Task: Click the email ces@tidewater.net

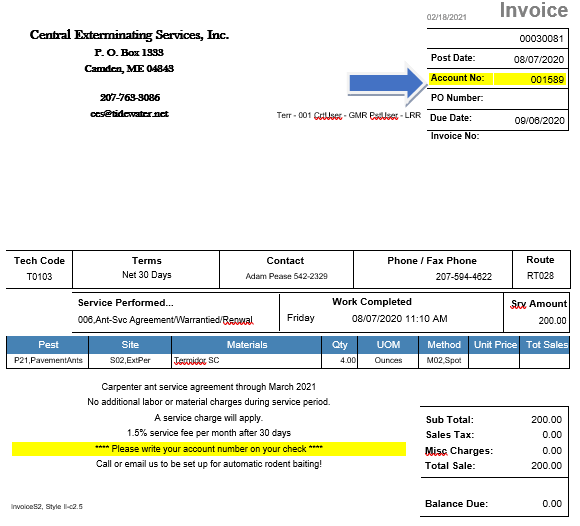Action: pos(129,114)
